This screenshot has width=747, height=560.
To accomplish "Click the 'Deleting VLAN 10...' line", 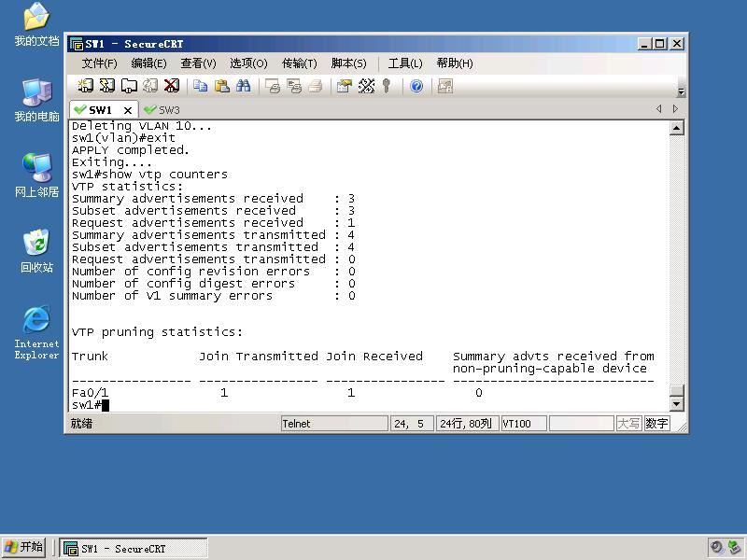I will (142, 126).
